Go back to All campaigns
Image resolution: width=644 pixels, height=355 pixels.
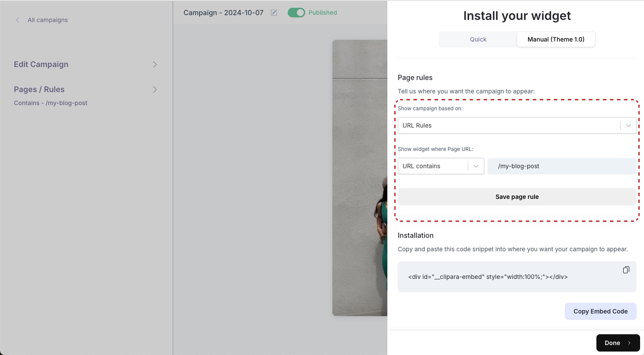pyautogui.click(x=48, y=20)
